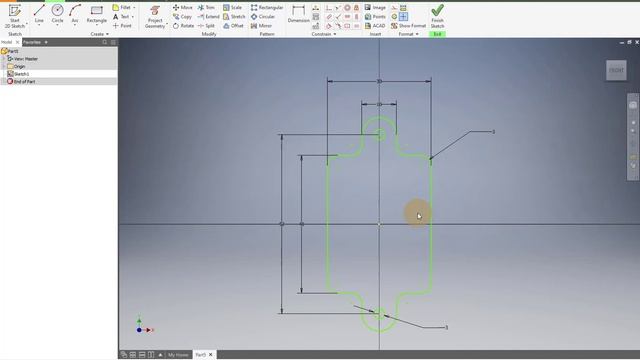The height and width of the screenshot is (360, 640).
Task: Apply the Fix (lock) constraint
Action: [x=356, y=8]
